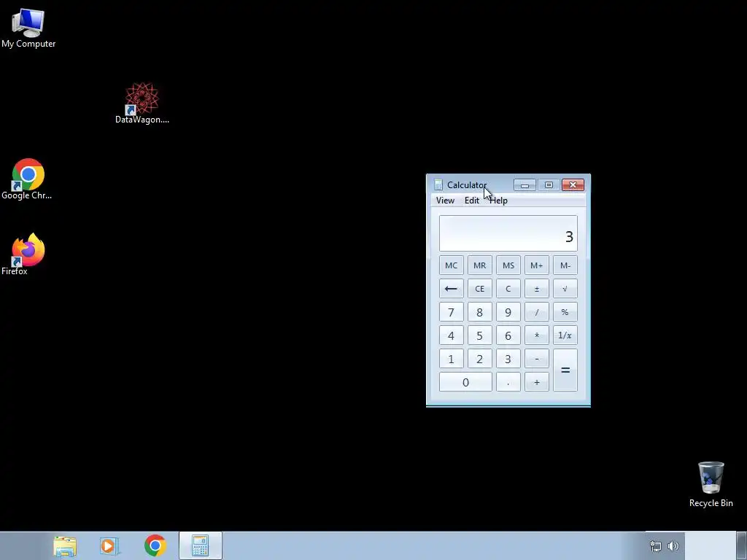Click the equals = key
Screen dimensions: 747x560
565,370
